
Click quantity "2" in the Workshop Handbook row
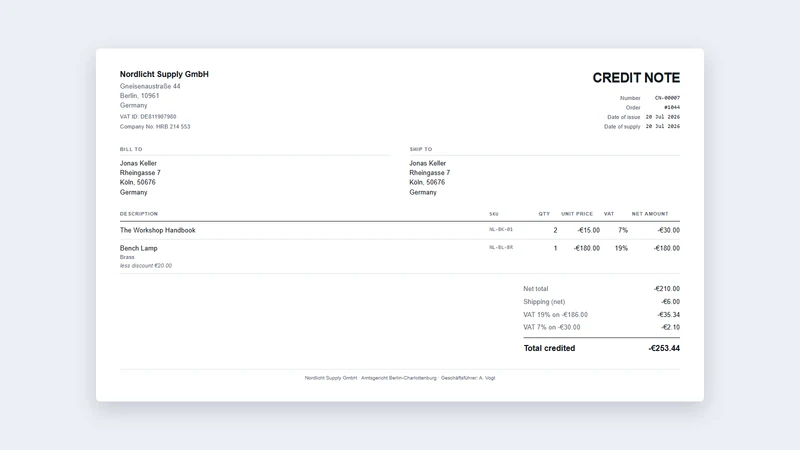pyautogui.click(x=555, y=230)
